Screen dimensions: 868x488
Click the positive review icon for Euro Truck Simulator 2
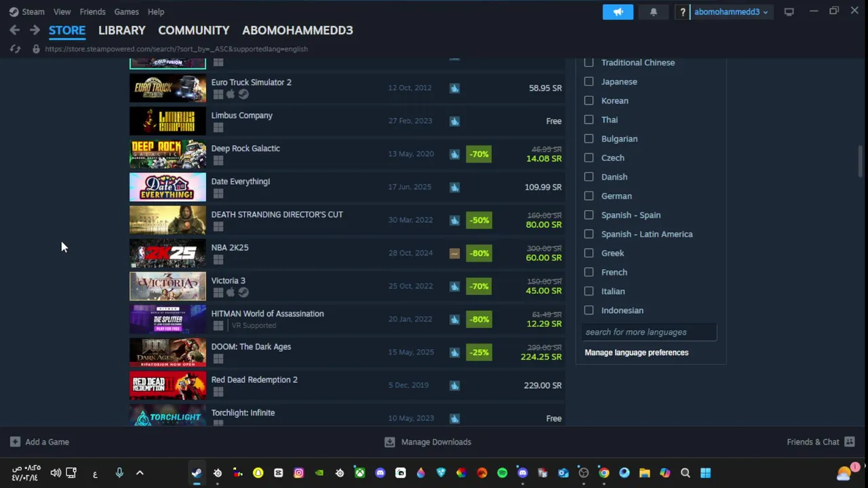(x=454, y=88)
